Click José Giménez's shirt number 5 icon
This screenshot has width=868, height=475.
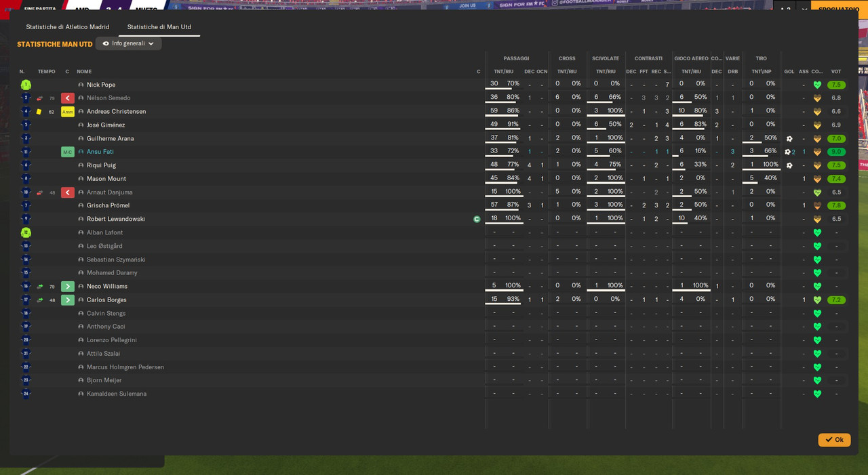(26, 125)
